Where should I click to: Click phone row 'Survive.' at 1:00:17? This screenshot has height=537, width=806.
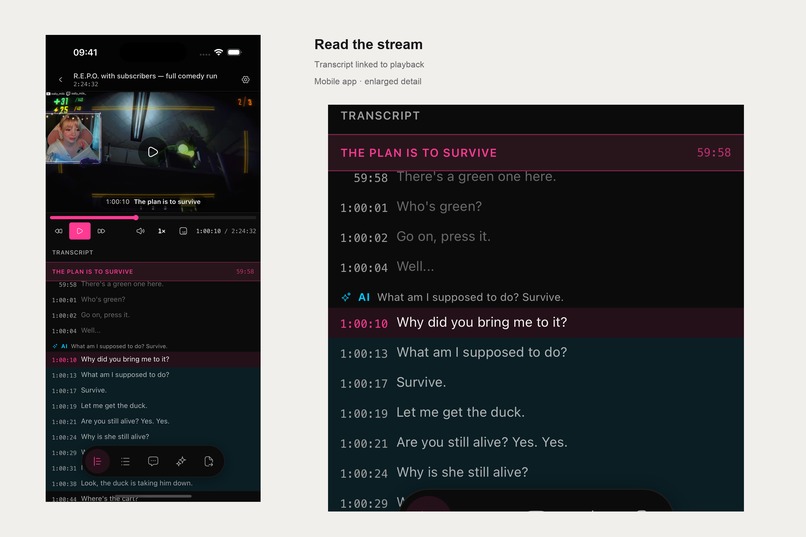click(x=153, y=390)
